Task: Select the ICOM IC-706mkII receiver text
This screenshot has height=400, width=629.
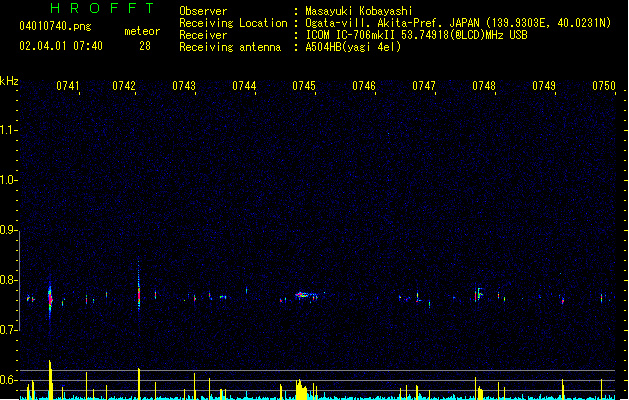Action: click(416, 35)
